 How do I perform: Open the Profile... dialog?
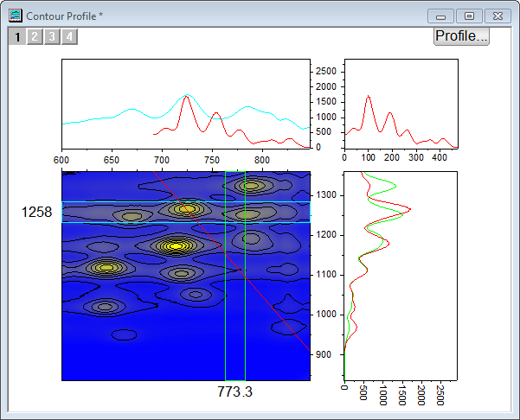coord(461,35)
